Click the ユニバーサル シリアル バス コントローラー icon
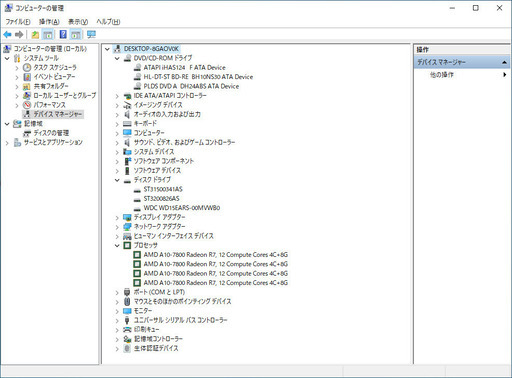This screenshot has width=512, height=378. (x=127, y=320)
